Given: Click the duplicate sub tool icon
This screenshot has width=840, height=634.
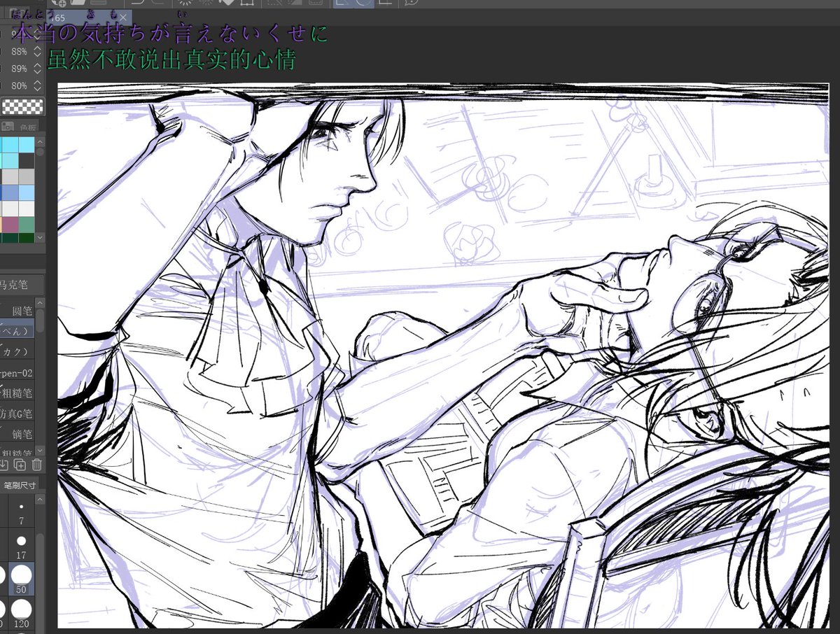Looking at the screenshot, I should pyautogui.click(x=20, y=464).
